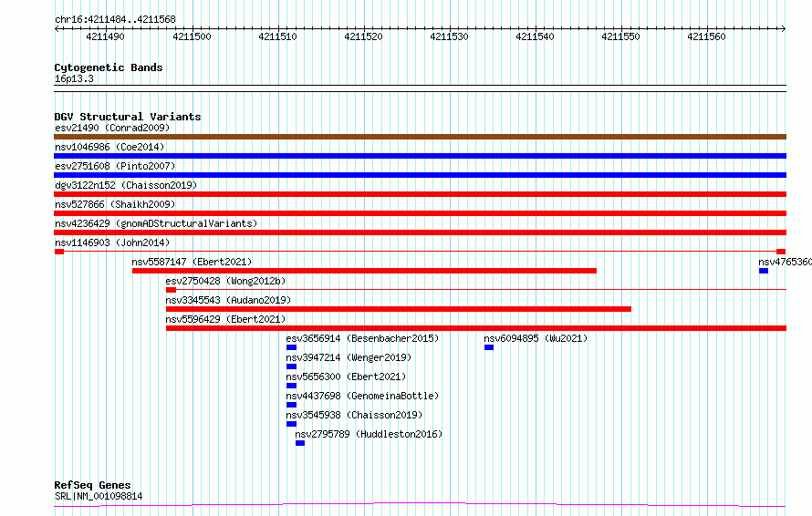Open the SRL|NM_001098814 gene label

click(99, 496)
